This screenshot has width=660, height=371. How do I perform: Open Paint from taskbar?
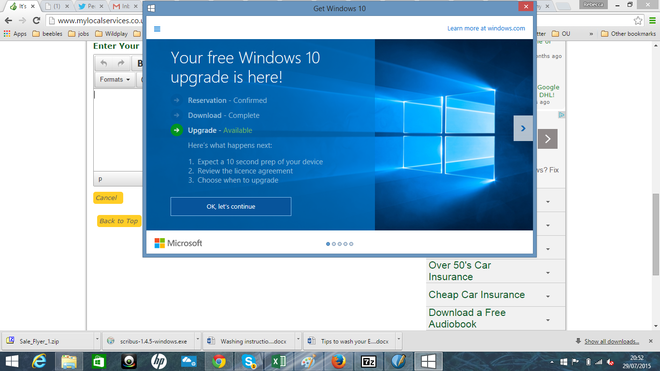coord(309,361)
